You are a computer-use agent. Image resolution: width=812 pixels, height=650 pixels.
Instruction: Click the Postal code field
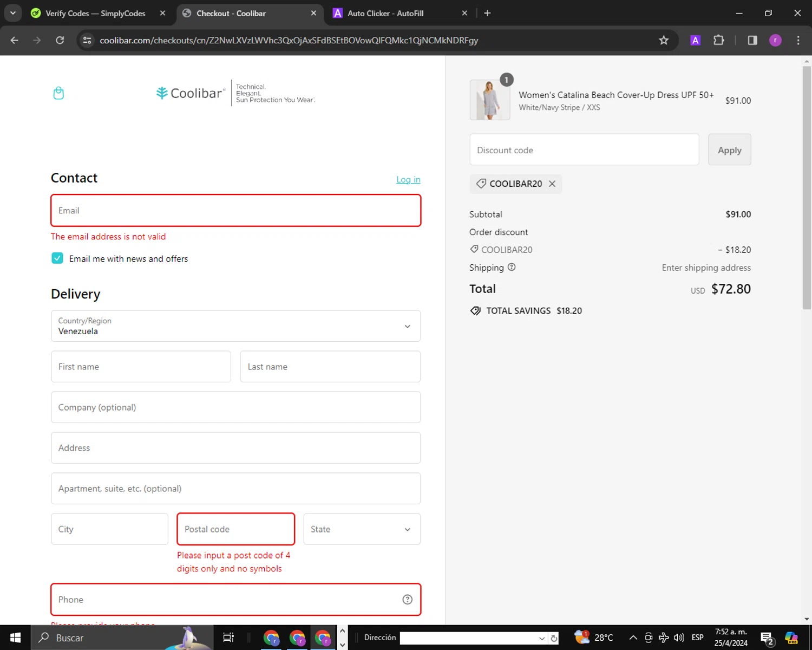(235, 529)
